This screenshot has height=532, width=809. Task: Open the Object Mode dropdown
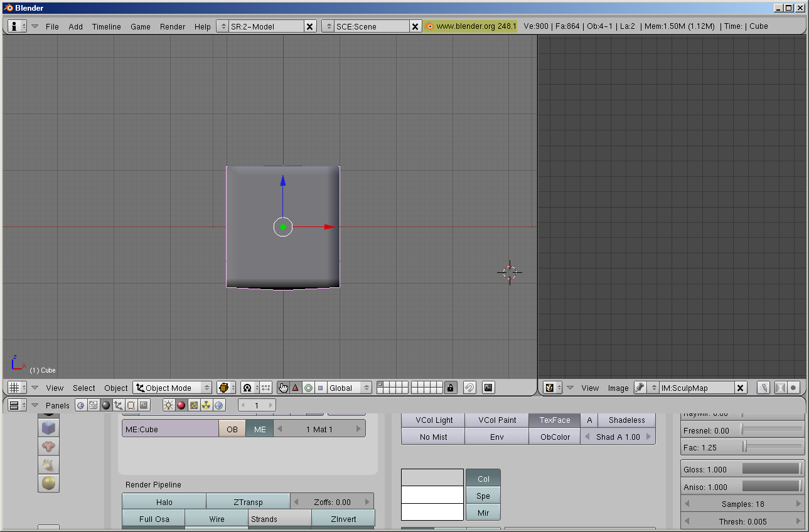[x=173, y=388]
